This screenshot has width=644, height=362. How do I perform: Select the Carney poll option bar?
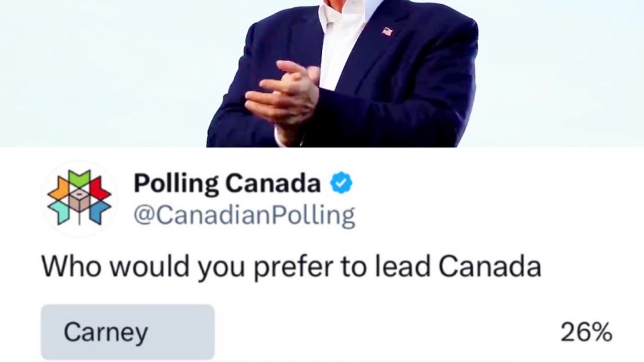click(128, 332)
